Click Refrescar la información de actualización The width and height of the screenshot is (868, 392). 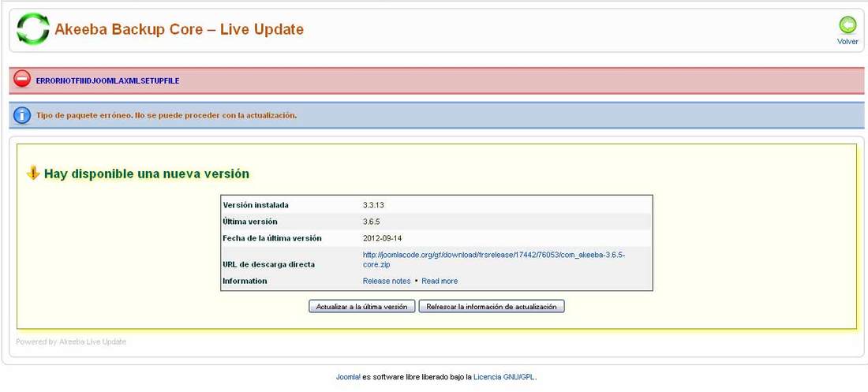pos(492,306)
